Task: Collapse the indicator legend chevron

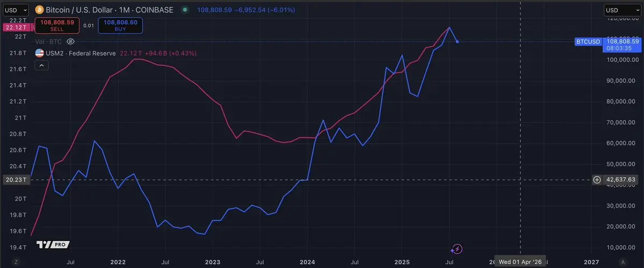Action: [42, 65]
